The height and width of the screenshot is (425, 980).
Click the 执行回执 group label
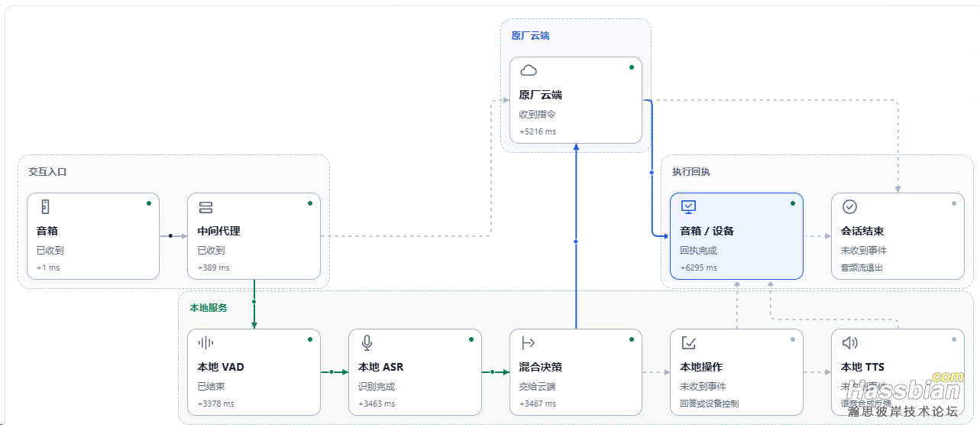pyautogui.click(x=691, y=172)
